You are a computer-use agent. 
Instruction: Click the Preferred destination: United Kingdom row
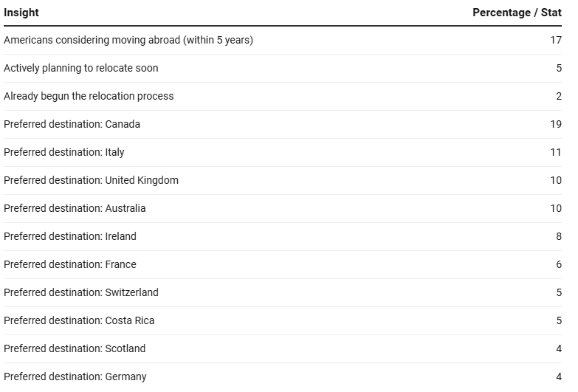pos(283,180)
